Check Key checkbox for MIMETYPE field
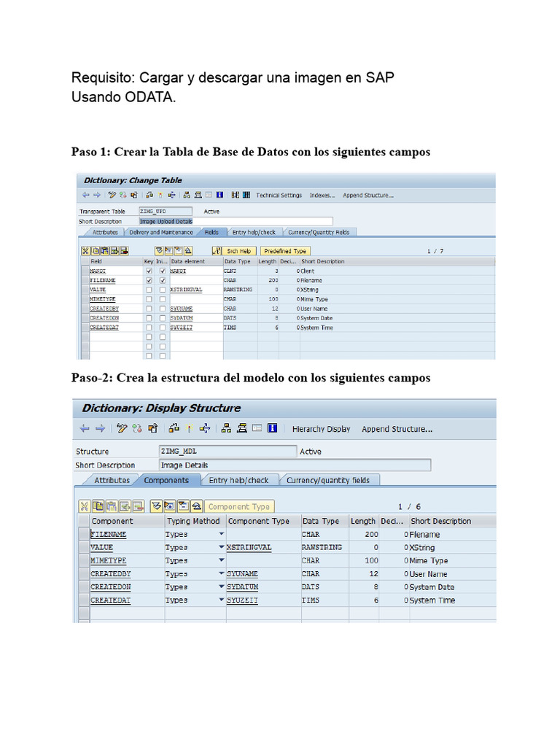The width and height of the screenshot is (560, 747). click(x=149, y=299)
